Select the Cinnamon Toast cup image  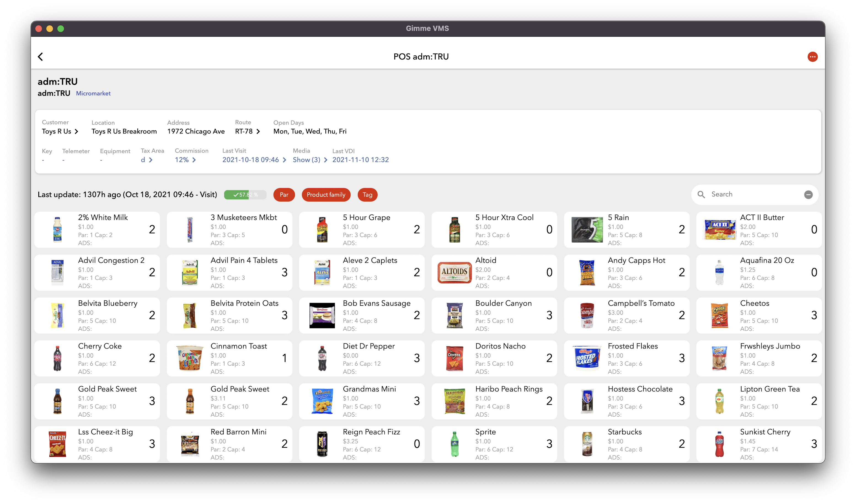[190, 358]
